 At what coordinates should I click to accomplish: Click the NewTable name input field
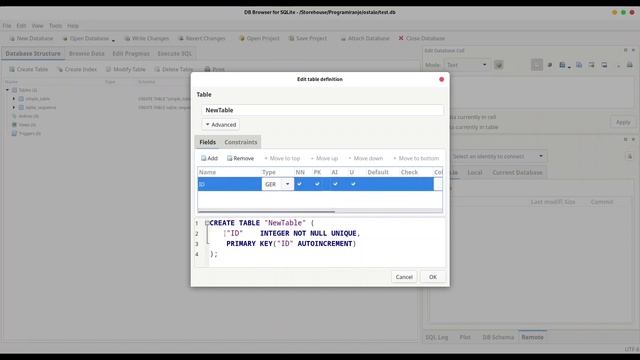click(322, 110)
